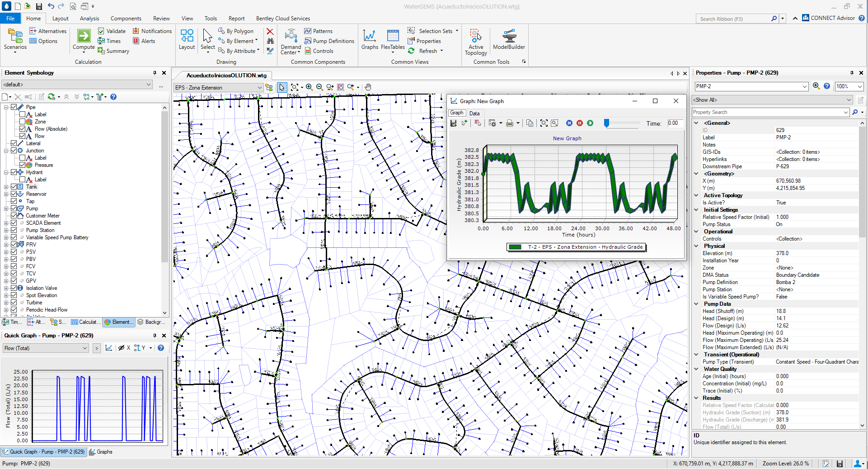Switch to the Graphs tab at panel bottom

pyautogui.click(x=101, y=452)
